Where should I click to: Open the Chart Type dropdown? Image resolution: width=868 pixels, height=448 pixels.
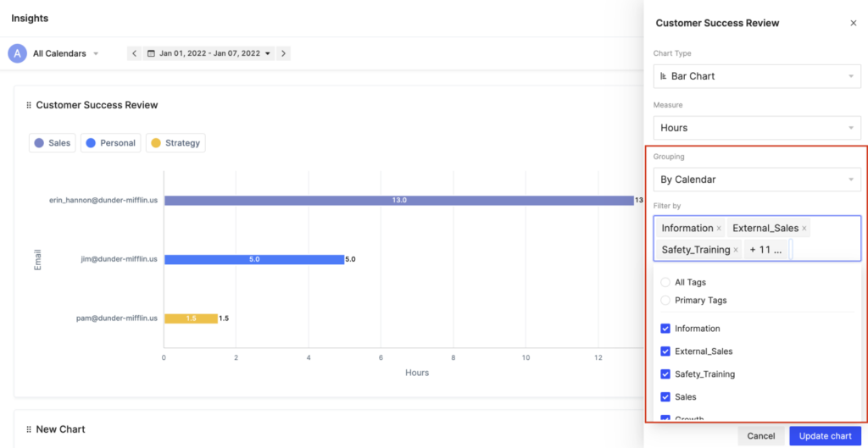pyautogui.click(x=757, y=76)
